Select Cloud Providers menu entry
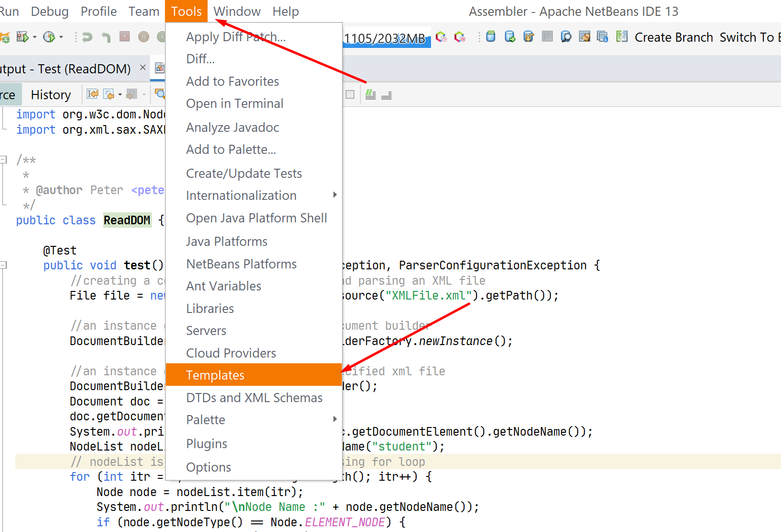This screenshot has width=781, height=532. pyautogui.click(x=254, y=353)
